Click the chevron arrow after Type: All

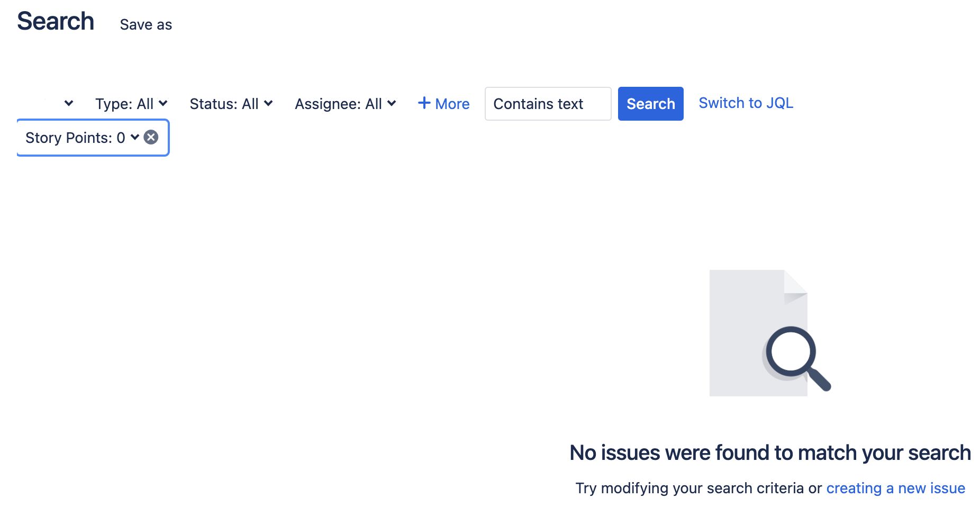coord(163,103)
